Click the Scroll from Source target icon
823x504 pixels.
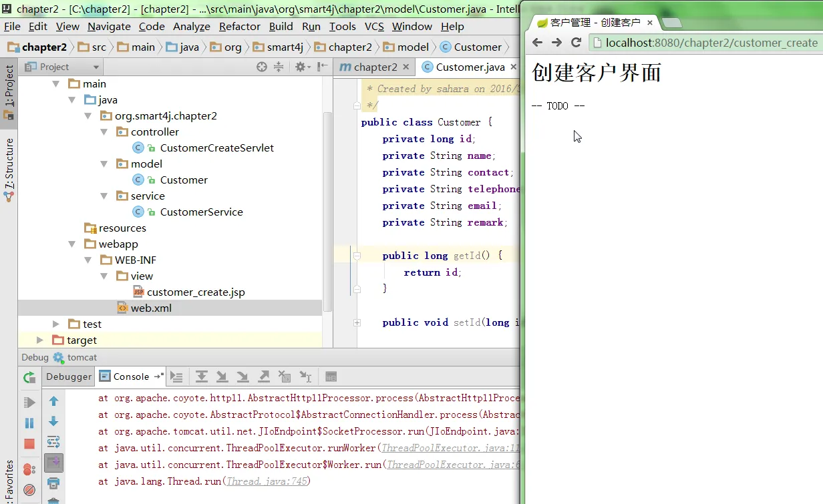262,67
